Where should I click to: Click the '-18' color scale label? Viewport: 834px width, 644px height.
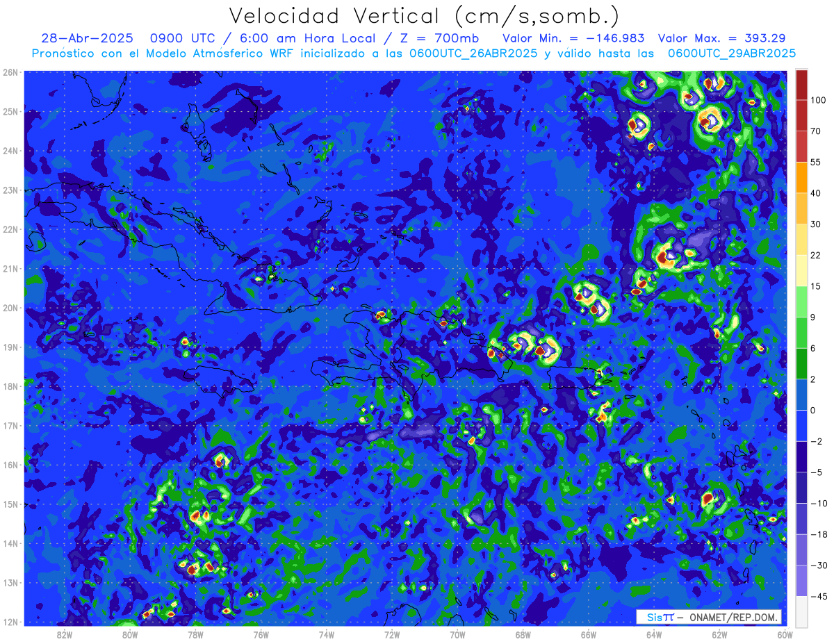pyautogui.click(x=818, y=534)
